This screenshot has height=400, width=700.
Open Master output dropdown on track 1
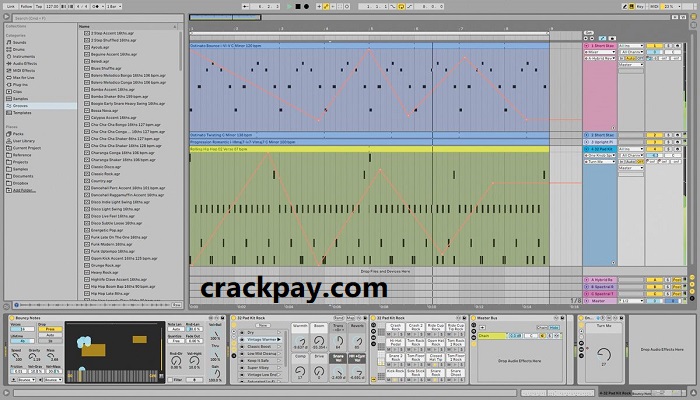[631, 65]
